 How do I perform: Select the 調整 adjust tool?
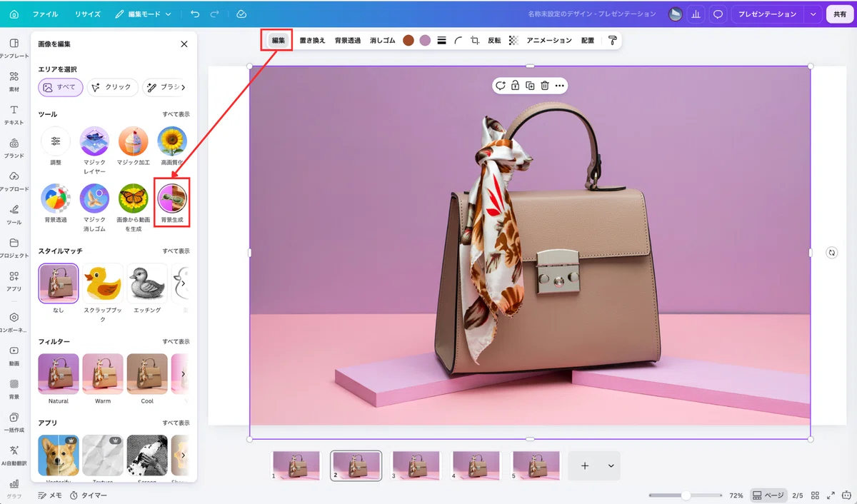point(56,146)
